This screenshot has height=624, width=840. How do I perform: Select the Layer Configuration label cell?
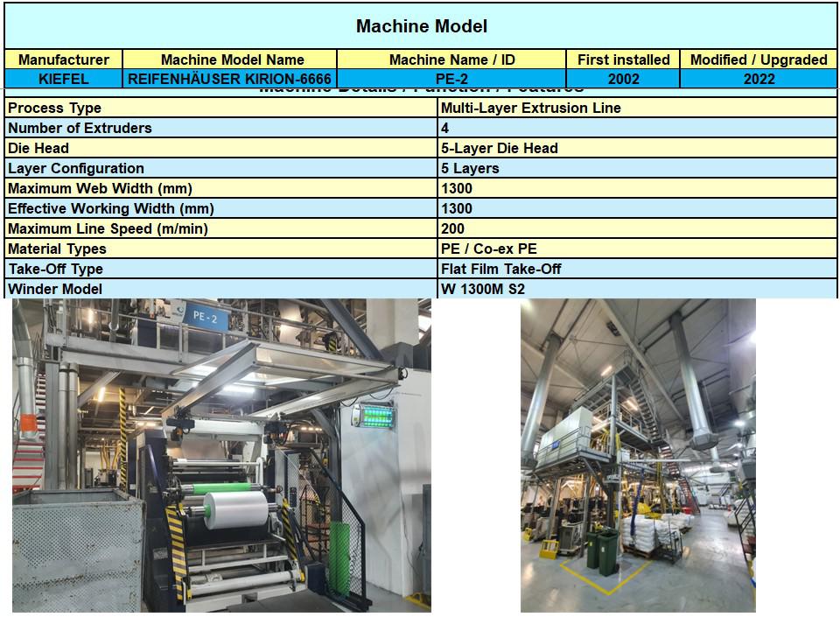(x=221, y=168)
